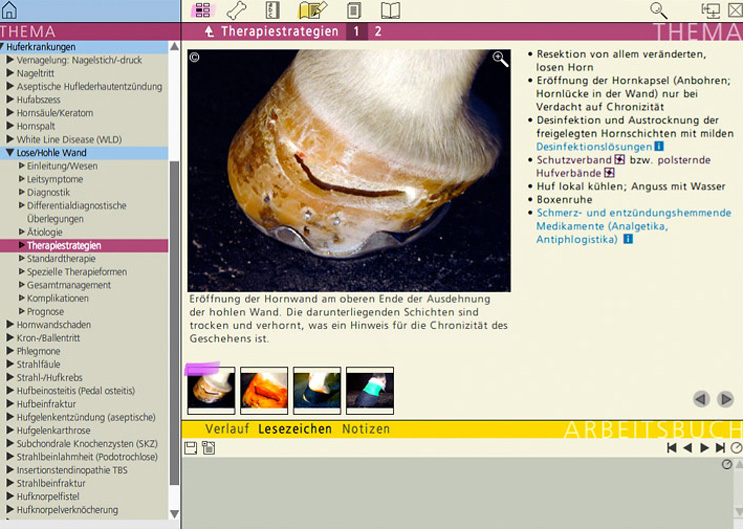
Task: Collapse the Hufkrankungen tree node
Action: click(x=2, y=46)
